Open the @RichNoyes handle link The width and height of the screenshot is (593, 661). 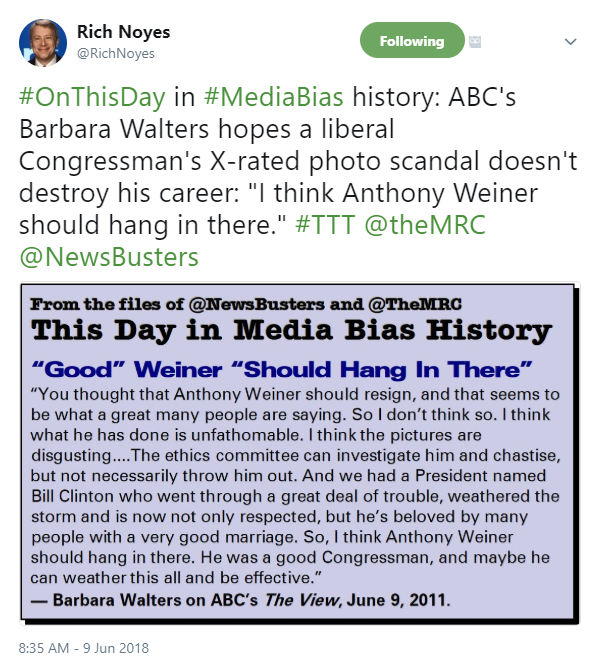[x=116, y=54]
